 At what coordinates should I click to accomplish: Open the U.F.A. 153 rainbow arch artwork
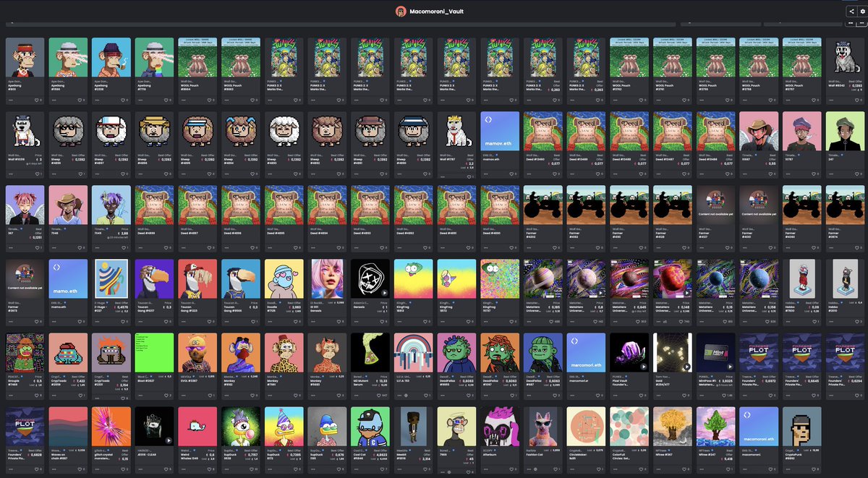pos(414,352)
